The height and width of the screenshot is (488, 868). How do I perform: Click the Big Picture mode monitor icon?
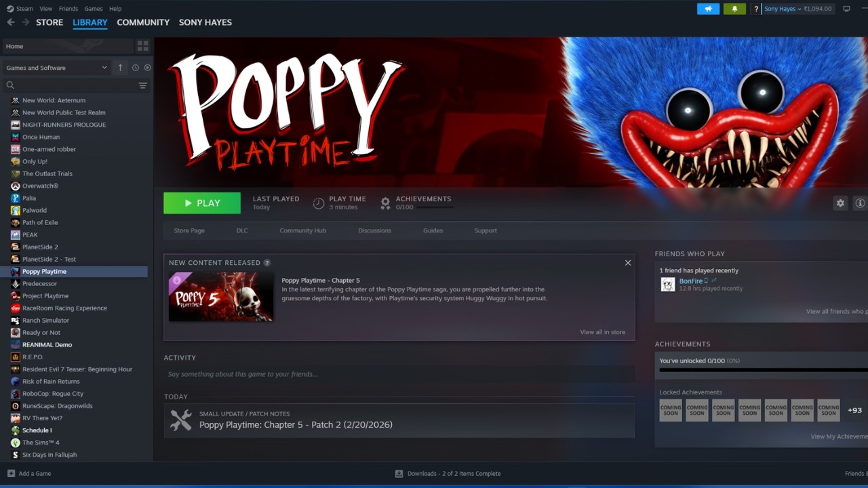(x=846, y=9)
